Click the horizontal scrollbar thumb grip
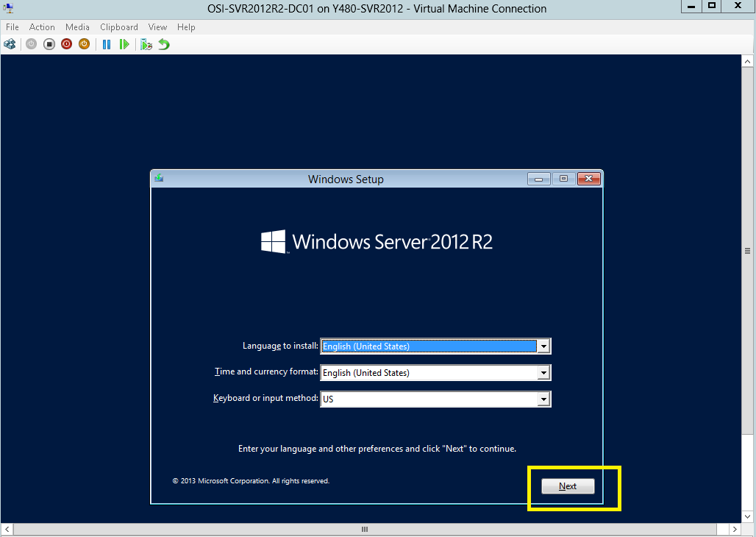 point(365,530)
